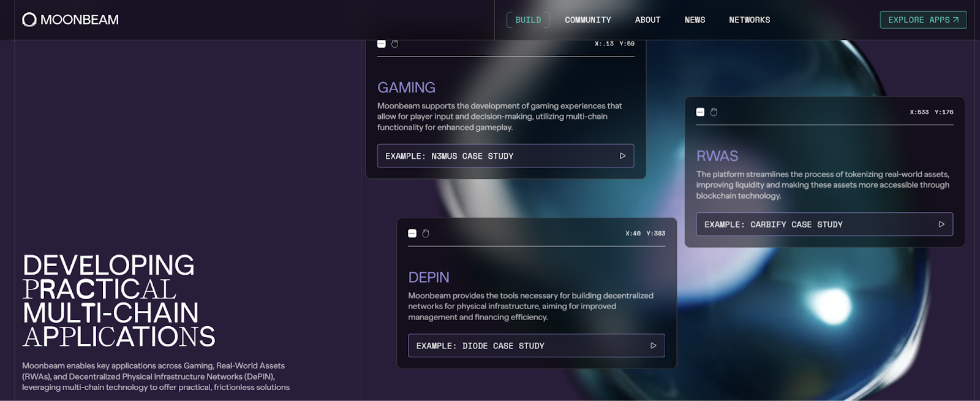The image size is (980, 401).
Task: Open the Build menu
Action: tap(528, 20)
